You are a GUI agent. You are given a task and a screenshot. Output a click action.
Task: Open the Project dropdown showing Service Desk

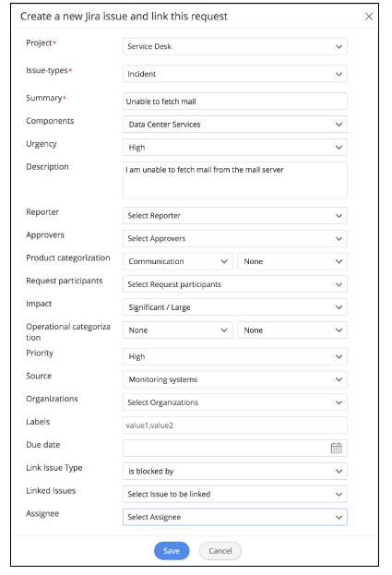[235, 46]
